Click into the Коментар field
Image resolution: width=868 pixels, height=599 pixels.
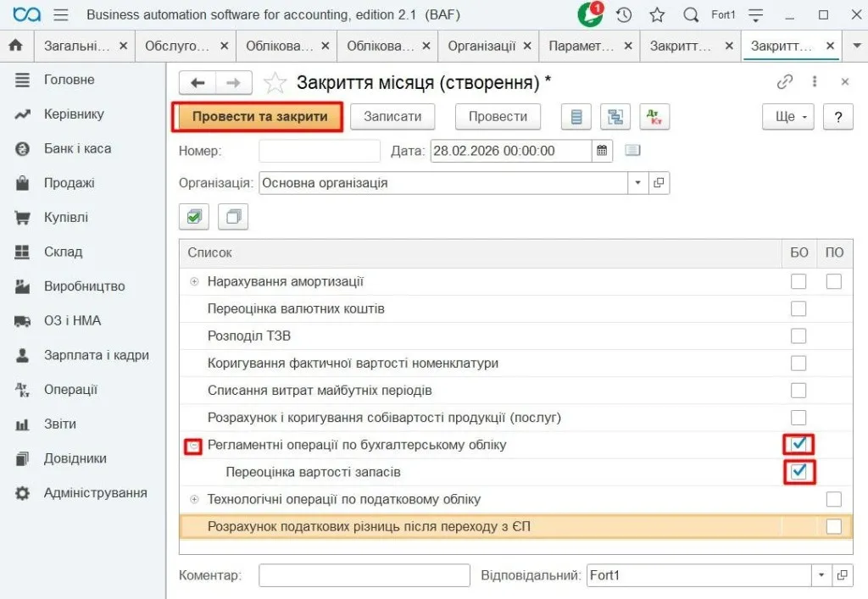point(364,575)
